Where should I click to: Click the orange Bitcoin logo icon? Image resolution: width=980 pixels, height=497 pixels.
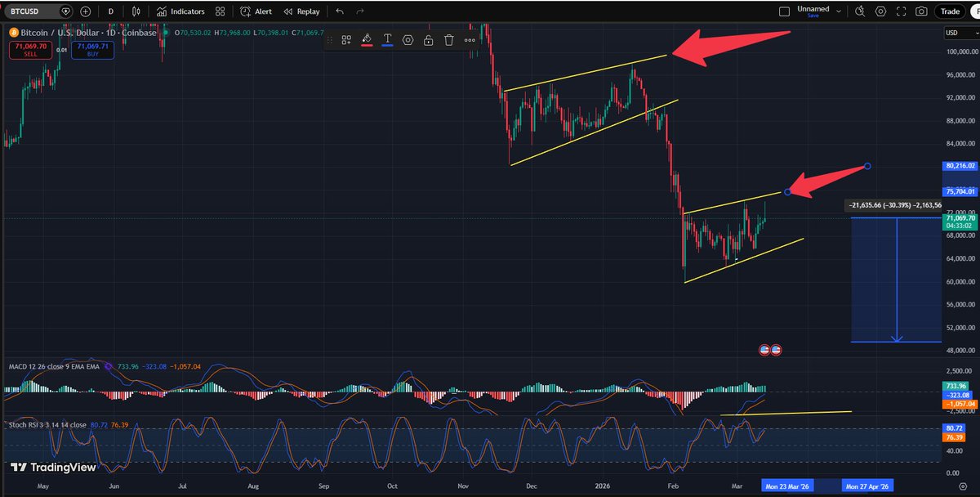click(13, 32)
